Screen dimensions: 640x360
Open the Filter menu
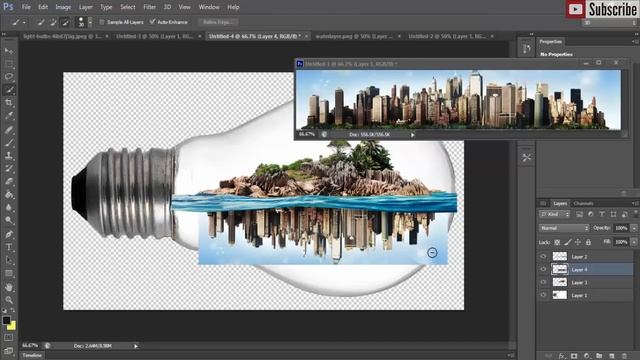tap(149, 7)
